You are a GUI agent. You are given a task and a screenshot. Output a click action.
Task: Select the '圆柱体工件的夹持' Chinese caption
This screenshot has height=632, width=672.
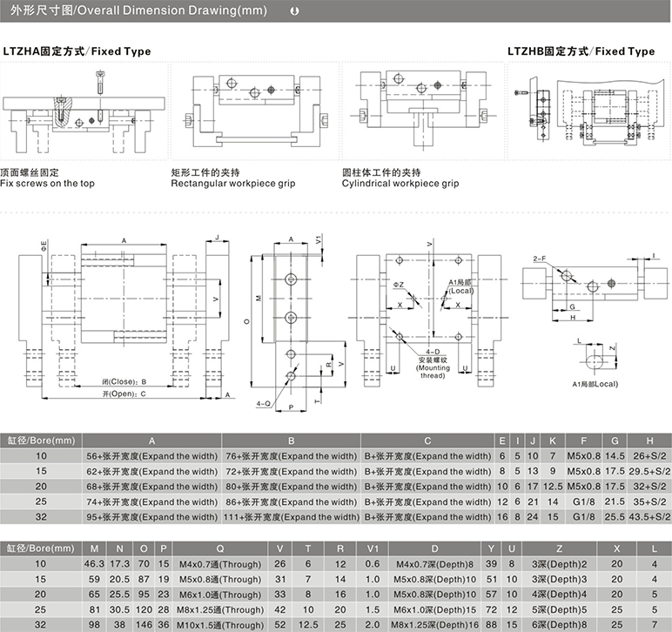click(381, 172)
